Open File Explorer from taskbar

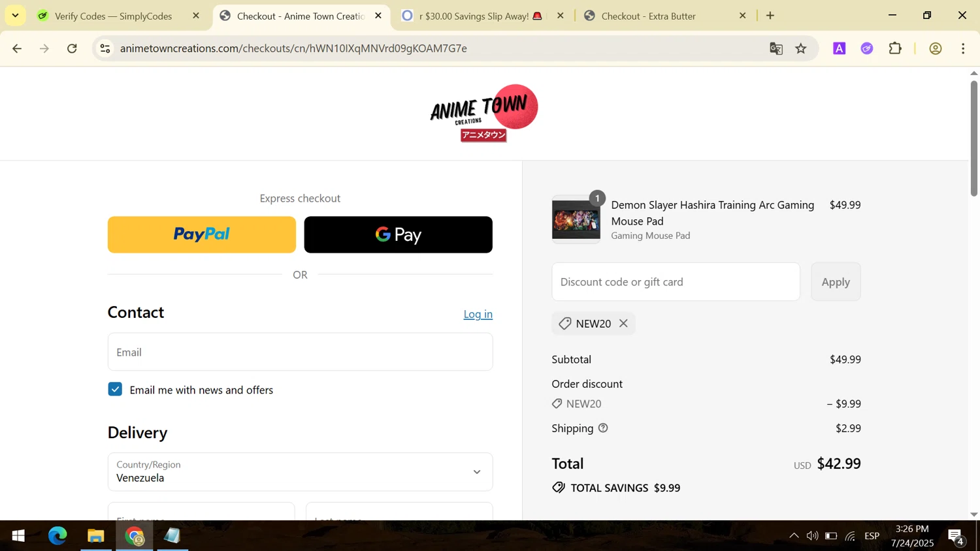(x=96, y=536)
